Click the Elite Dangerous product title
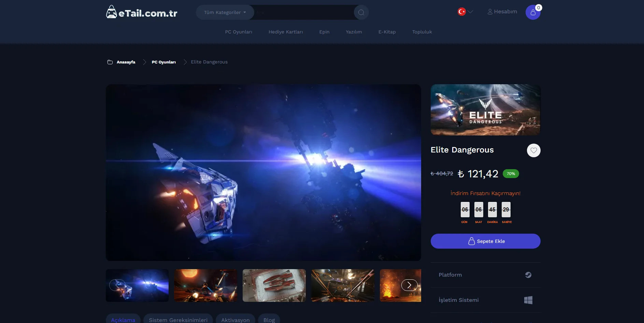The height and width of the screenshot is (323, 644). click(x=462, y=150)
